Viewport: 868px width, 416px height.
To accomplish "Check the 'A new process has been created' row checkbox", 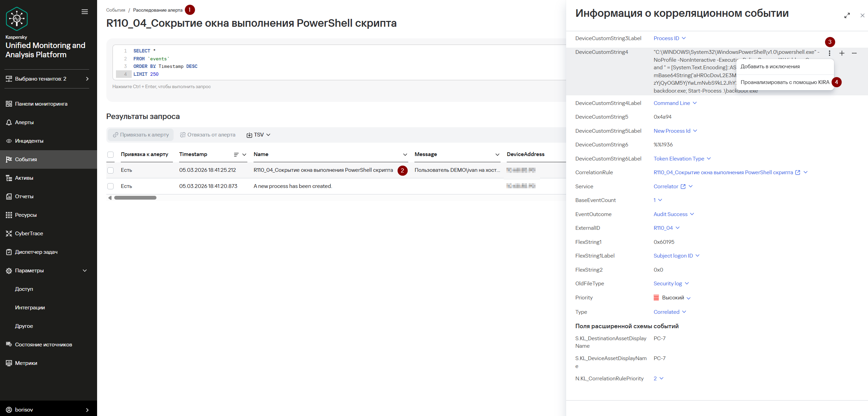I will coord(110,186).
